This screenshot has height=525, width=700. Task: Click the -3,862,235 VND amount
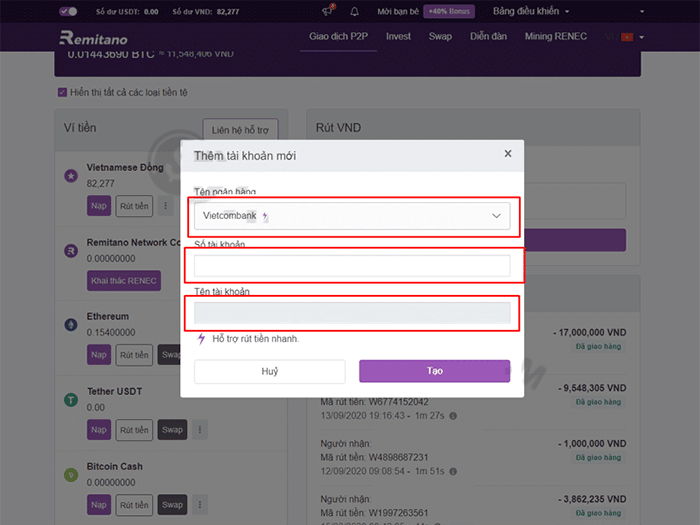point(592,499)
